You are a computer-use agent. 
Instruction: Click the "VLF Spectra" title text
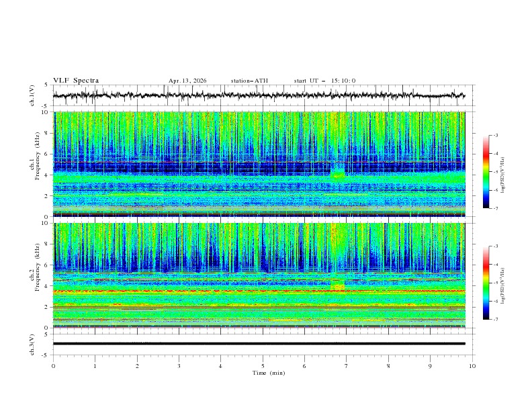click(76, 81)
